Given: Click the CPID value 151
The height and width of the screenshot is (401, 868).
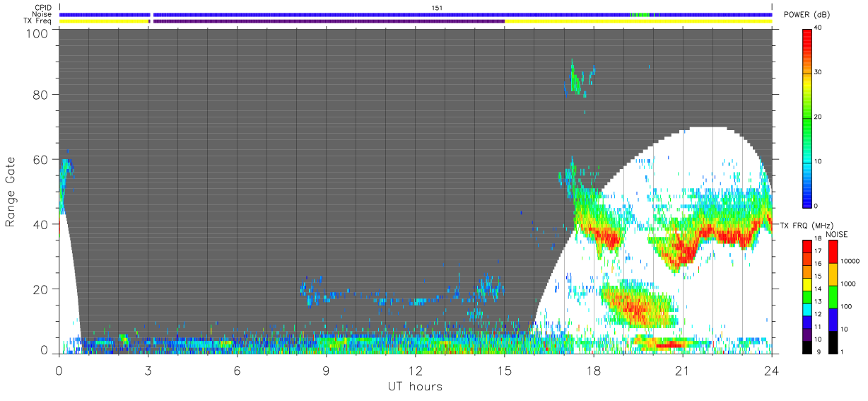Looking at the screenshot, I should click(436, 8).
